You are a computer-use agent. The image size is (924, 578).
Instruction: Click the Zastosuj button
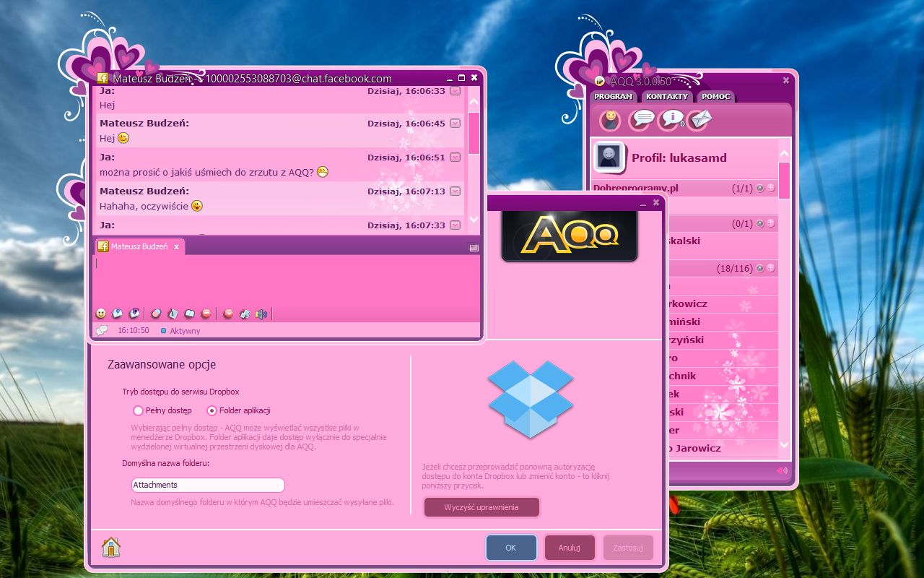pyautogui.click(x=628, y=548)
